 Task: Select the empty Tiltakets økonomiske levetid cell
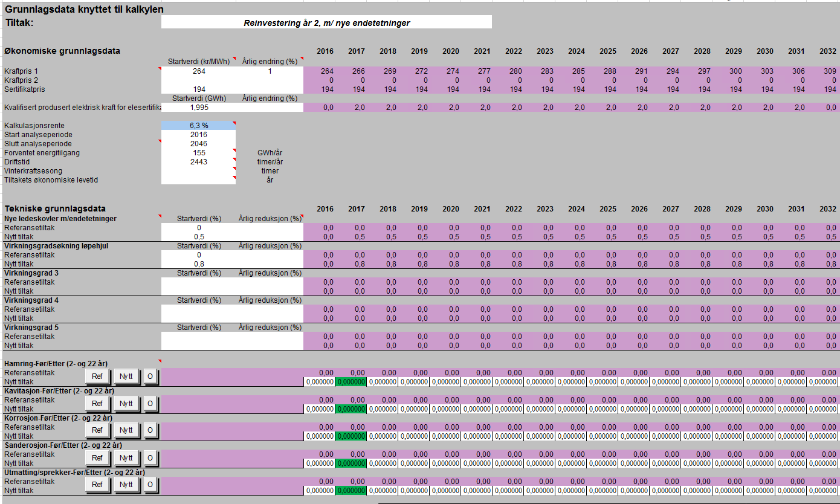coord(199,180)
